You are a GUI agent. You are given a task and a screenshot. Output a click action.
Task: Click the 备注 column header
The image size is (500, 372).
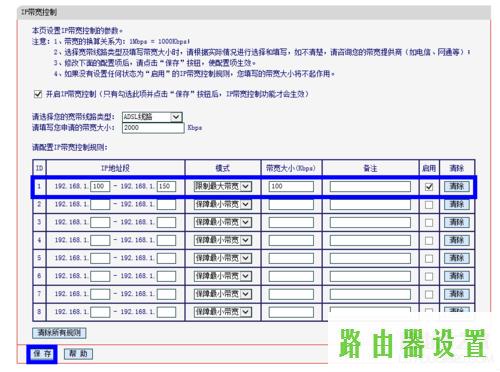pyautogui.click(x=370, y=168)
